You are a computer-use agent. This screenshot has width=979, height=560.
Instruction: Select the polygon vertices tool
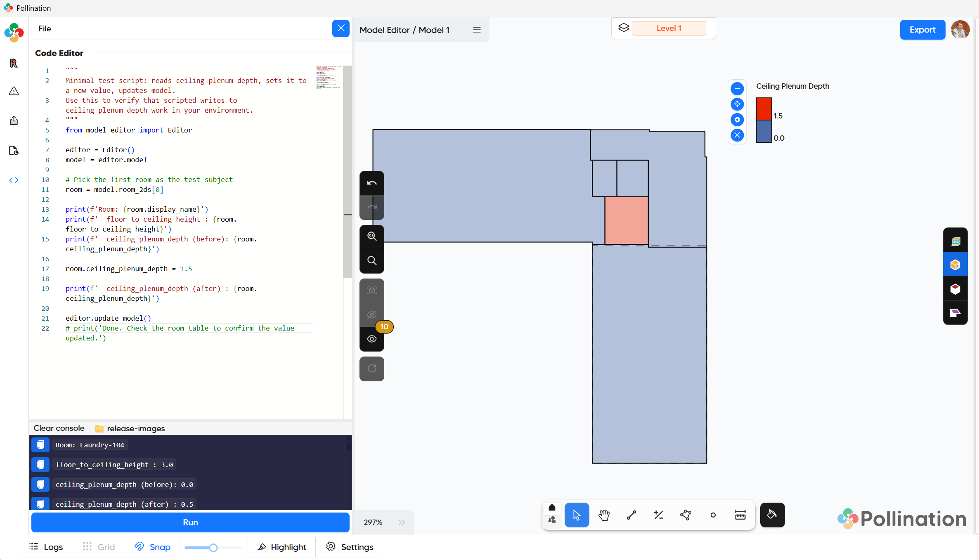pos(686,515)
